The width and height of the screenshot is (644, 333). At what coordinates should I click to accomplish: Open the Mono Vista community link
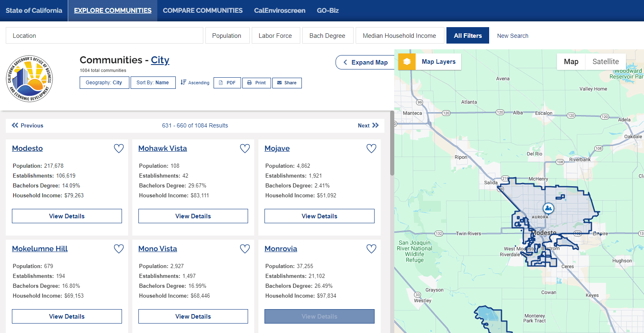[158, 249]
